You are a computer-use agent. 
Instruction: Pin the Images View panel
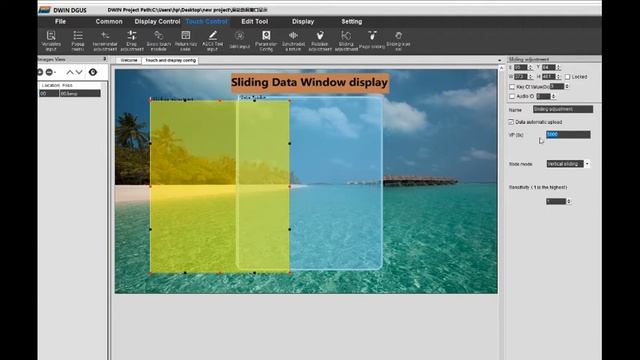click(104, 59)
